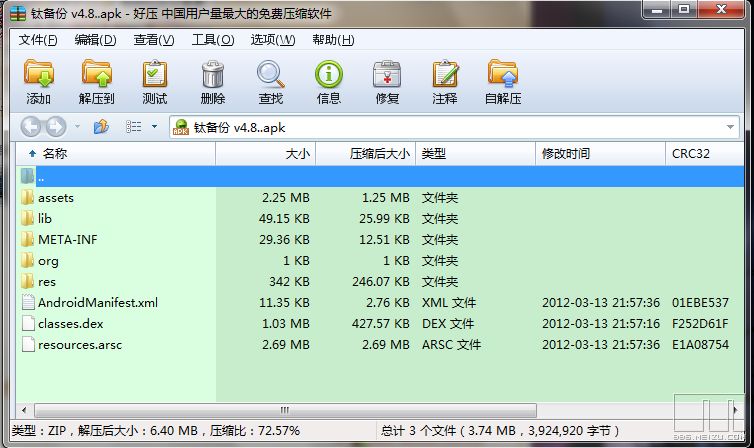Open the navigation history dropdown arrow
This screenshot has width=754, height=448.
(x=77, y=127)
